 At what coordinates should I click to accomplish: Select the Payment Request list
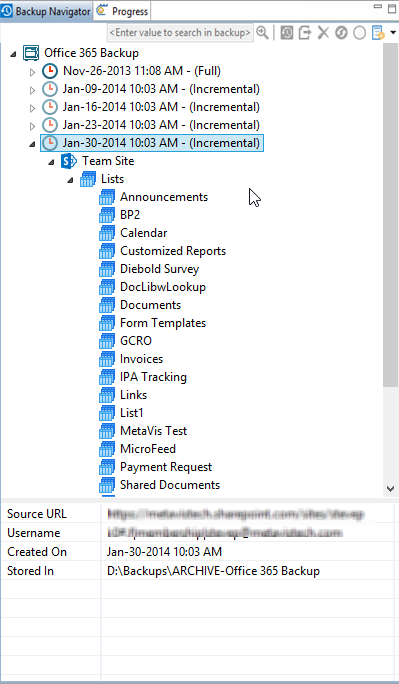166,467
